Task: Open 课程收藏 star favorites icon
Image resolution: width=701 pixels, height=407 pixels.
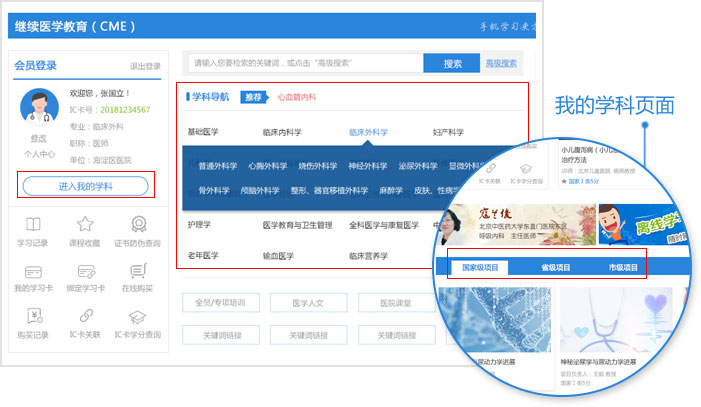Action: [x=85, y=225]
